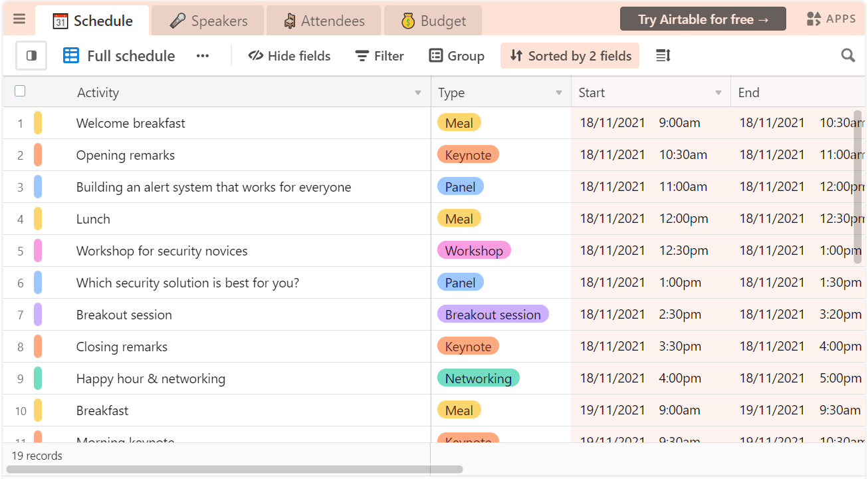Select the Closing remarks activity cell

pyautogui.click(x=250, y=347)
